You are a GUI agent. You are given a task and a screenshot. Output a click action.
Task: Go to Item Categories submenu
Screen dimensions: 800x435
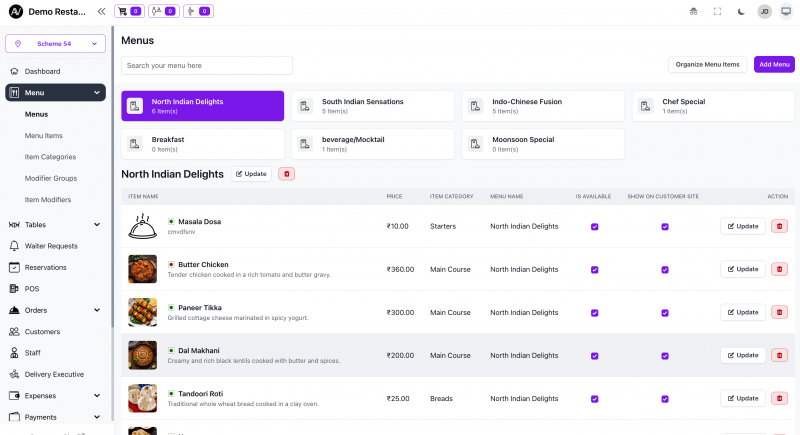(50, 157)
